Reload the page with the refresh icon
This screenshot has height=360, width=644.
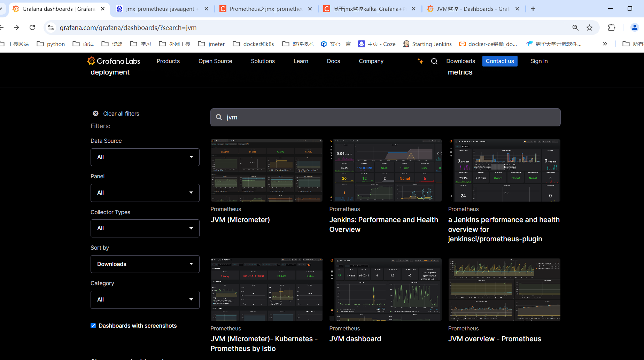tap(32, 28)
